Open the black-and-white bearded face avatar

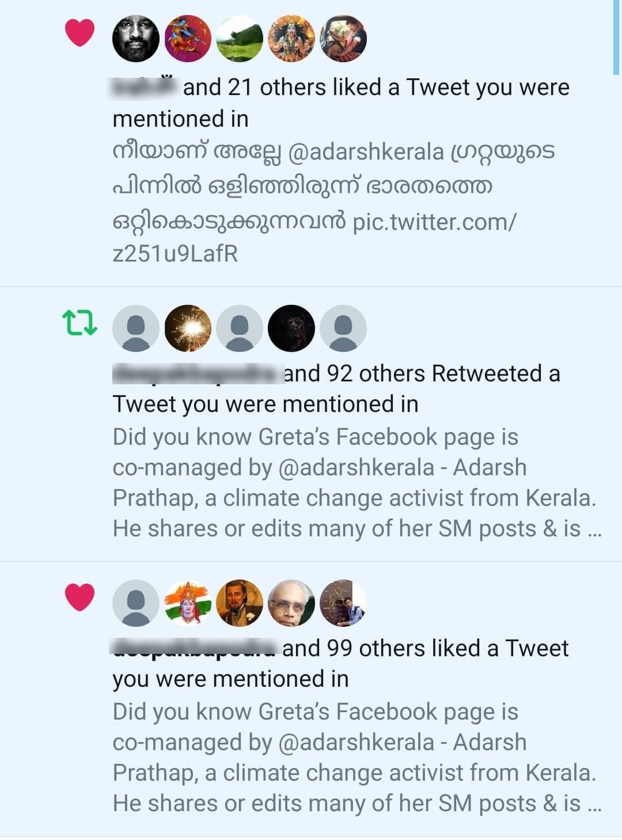click(135, 39)
